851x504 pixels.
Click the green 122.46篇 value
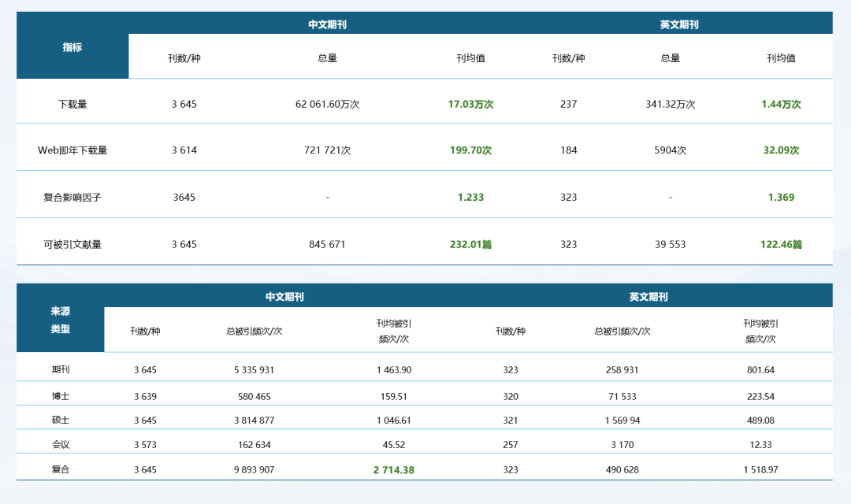click(x=781, y=244)
